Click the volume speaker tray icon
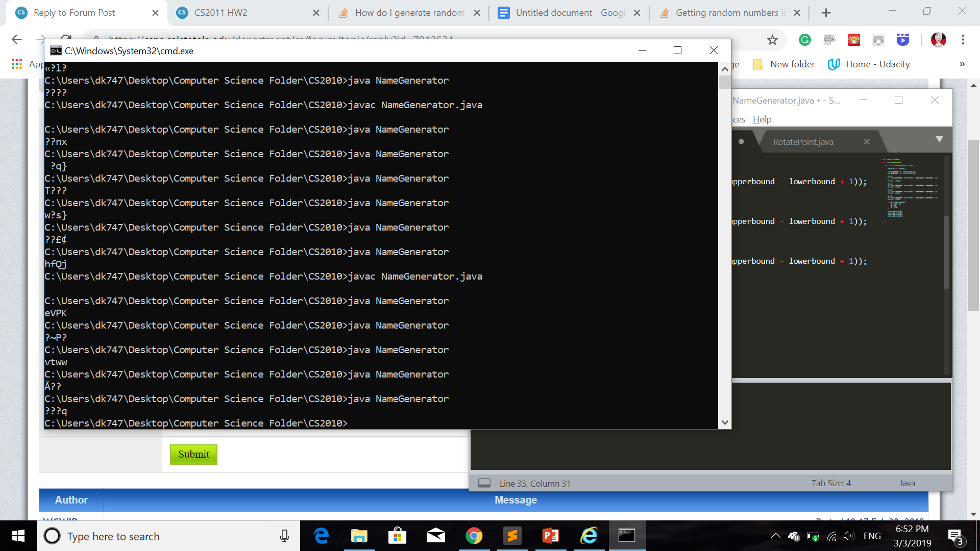 848,536
